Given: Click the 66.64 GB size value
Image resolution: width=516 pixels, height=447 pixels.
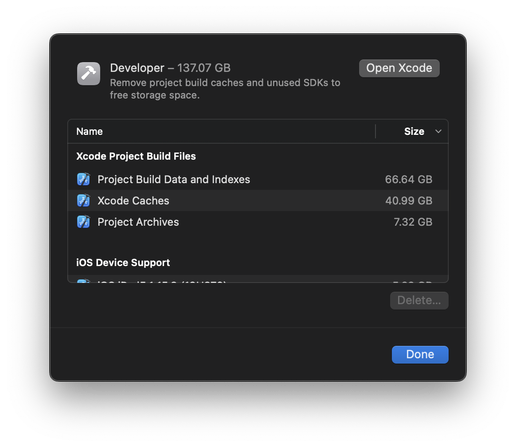Looking at the screenshot, I should click(x=409, y=179).
